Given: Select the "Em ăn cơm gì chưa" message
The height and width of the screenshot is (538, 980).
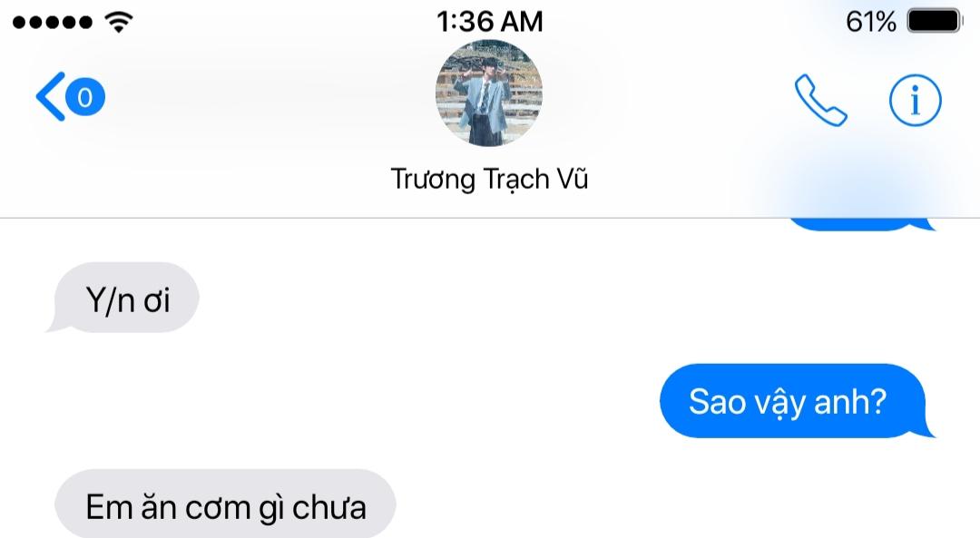Looking at the screenshot, I should click(x=225, y=504).
